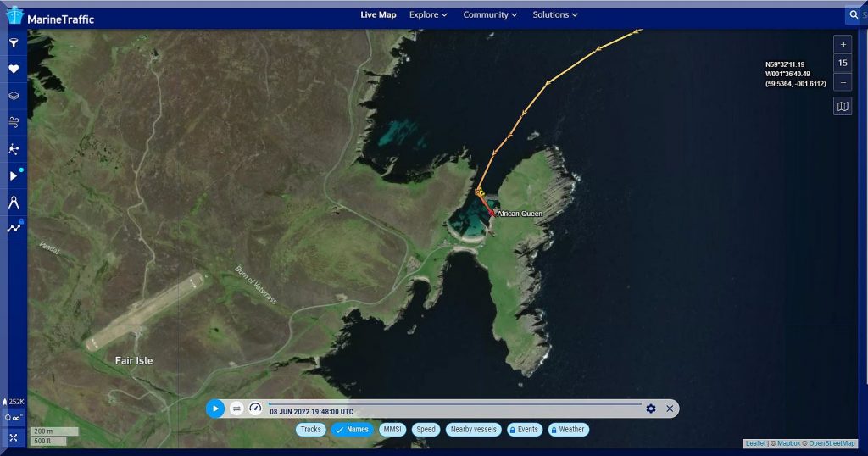Click the playback timeline progress bar
The height and width of the screenshot is (456, 868).
[x=454, y=403]
